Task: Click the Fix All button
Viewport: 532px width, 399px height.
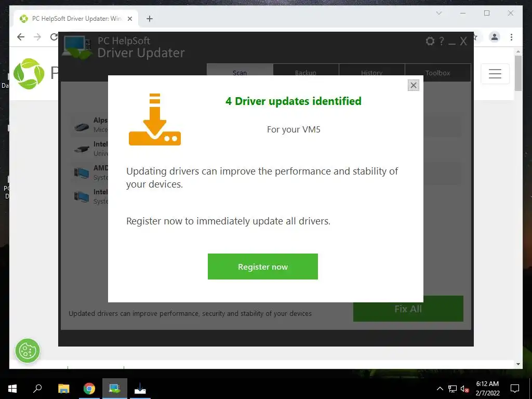Action: [x=408, y=309]
